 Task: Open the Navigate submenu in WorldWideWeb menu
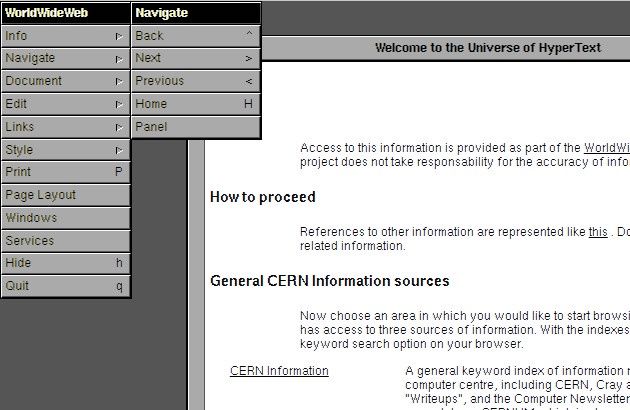65,59
